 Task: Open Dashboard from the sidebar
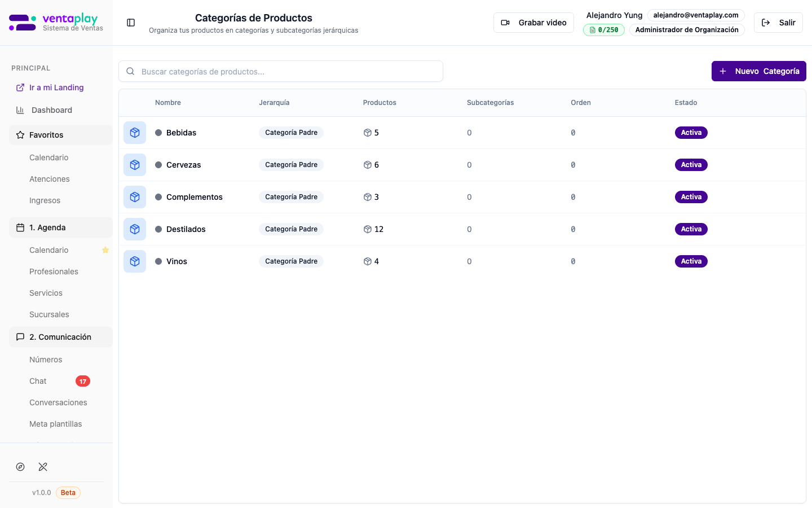tap(51, 110)
